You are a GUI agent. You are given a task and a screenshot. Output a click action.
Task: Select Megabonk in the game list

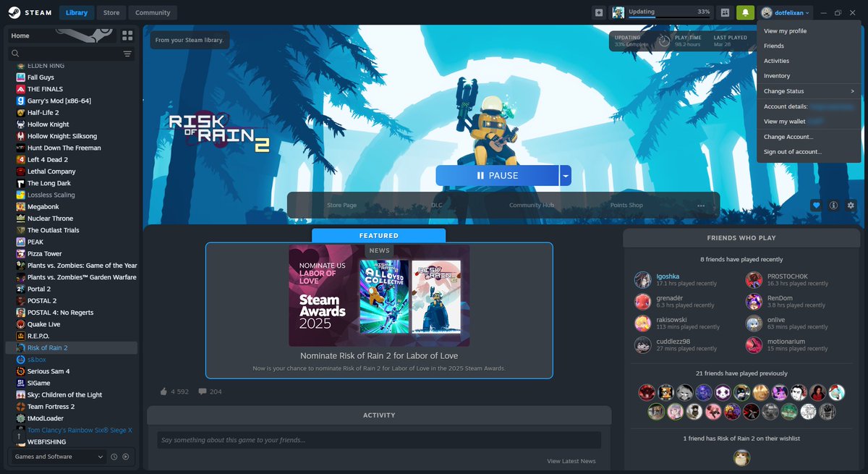point(43,207)
